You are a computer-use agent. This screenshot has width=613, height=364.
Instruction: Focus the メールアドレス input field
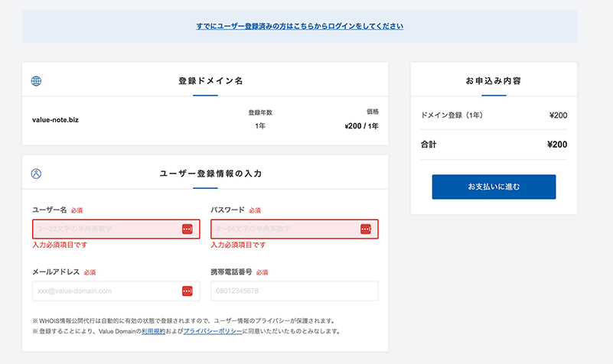pyautogui.click(x=116, y=291)
